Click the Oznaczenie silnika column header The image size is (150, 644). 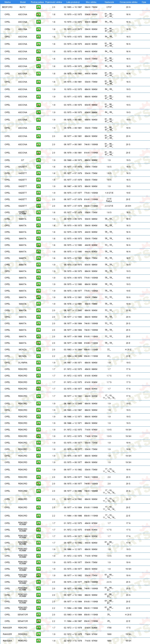tap(128, 2)
